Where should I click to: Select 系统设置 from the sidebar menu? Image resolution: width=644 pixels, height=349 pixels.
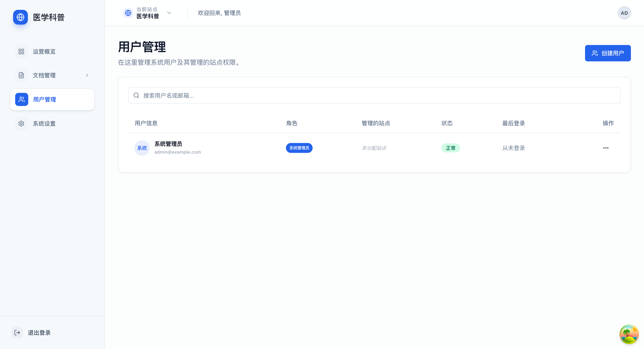pos(44,123)
